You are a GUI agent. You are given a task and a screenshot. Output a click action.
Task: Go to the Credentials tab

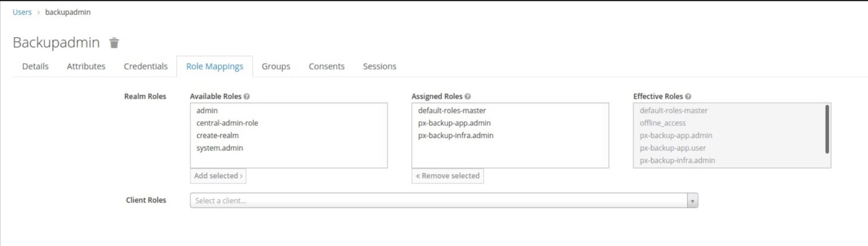(x=146, y=67)
